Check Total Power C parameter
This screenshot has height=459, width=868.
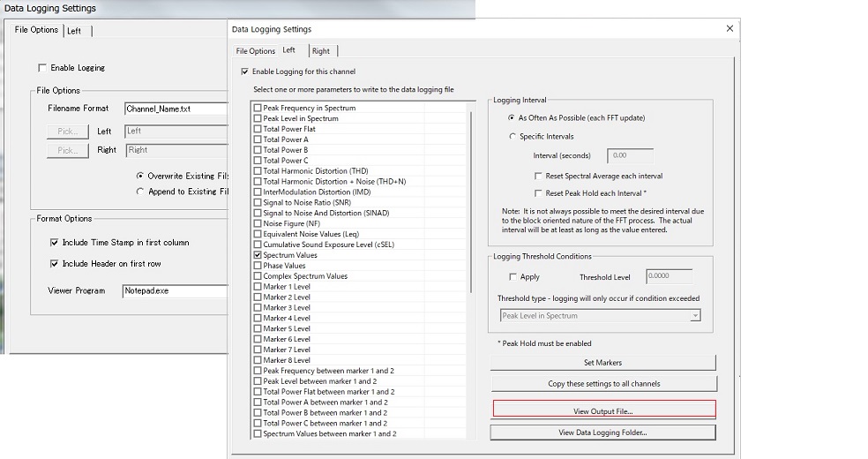[x=258, y=161]
